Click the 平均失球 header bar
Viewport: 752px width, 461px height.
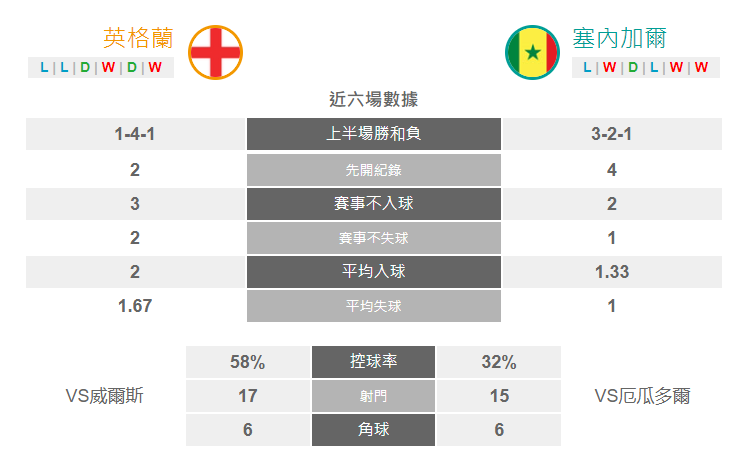point(374,306)
